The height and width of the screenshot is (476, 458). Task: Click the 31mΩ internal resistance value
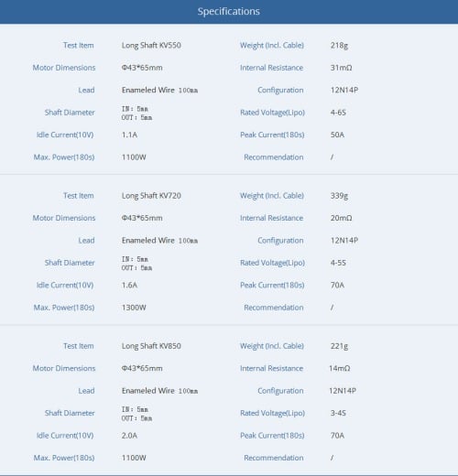(x=341, y=68)
